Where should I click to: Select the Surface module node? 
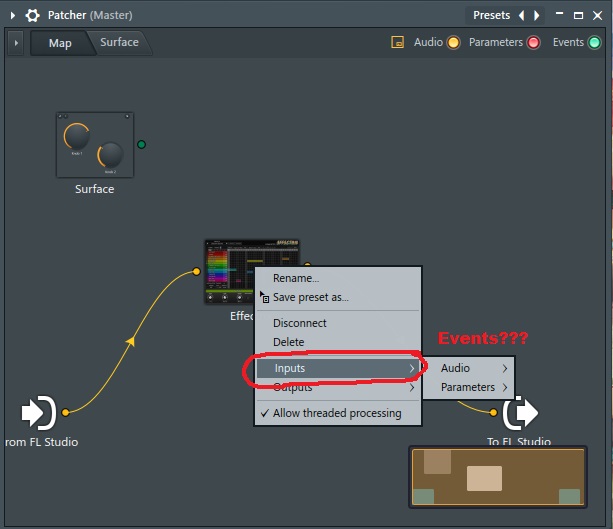pyautogui.click(x=95, y=145)
